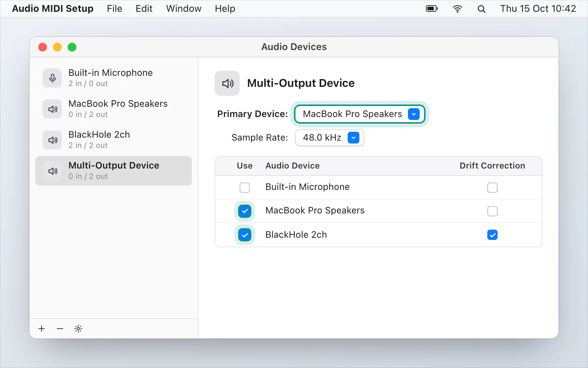Click MacBook Pro Speakers row name in table
This screenshot has width=588, height=368.
tap(315, 210)
